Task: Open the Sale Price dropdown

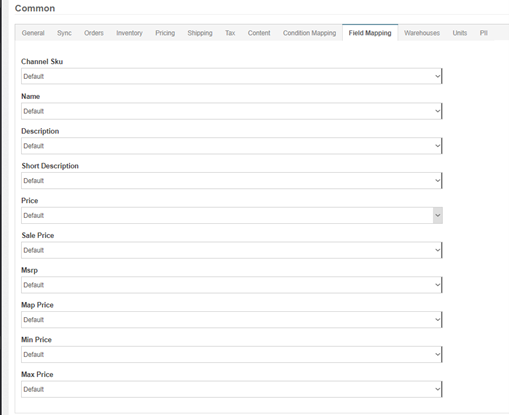Action: point(232,250)
